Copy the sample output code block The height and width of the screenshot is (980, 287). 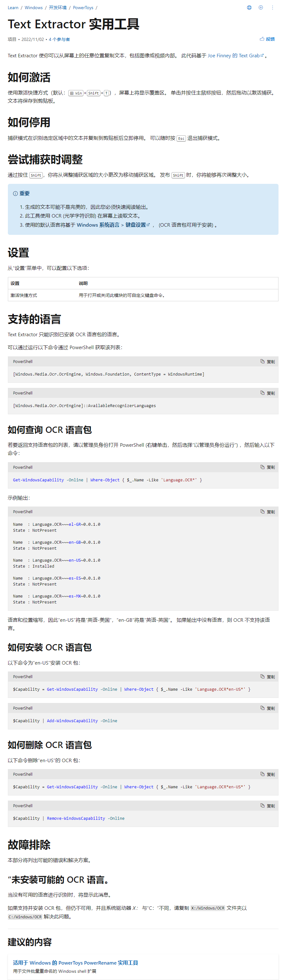click(x=267, y=512)
